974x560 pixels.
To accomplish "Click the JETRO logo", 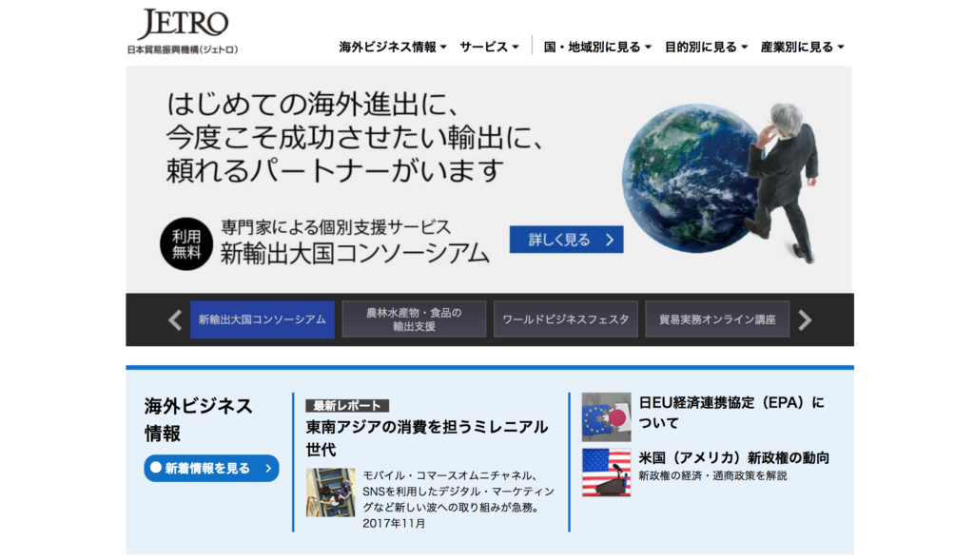I will (x=183, y=31).
